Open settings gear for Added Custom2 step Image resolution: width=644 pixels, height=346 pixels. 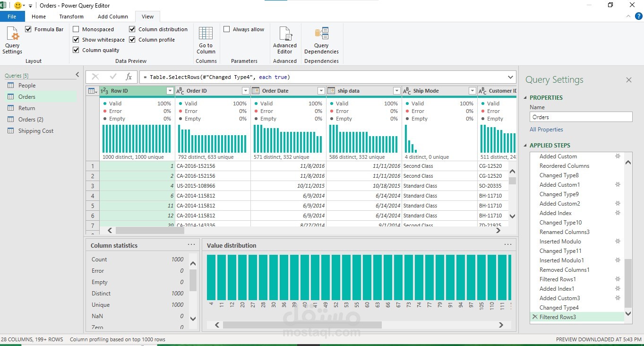tap(618, 203)
